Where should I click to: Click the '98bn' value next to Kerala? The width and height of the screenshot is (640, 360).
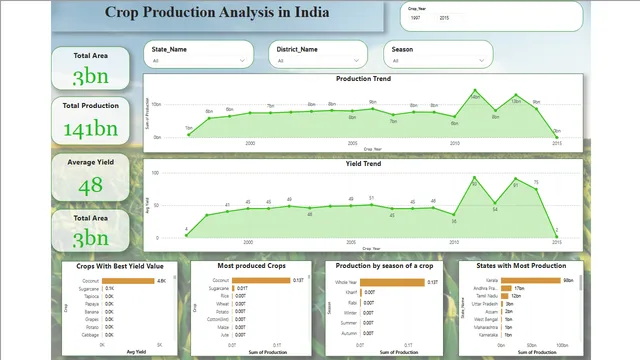coord(568,280)
